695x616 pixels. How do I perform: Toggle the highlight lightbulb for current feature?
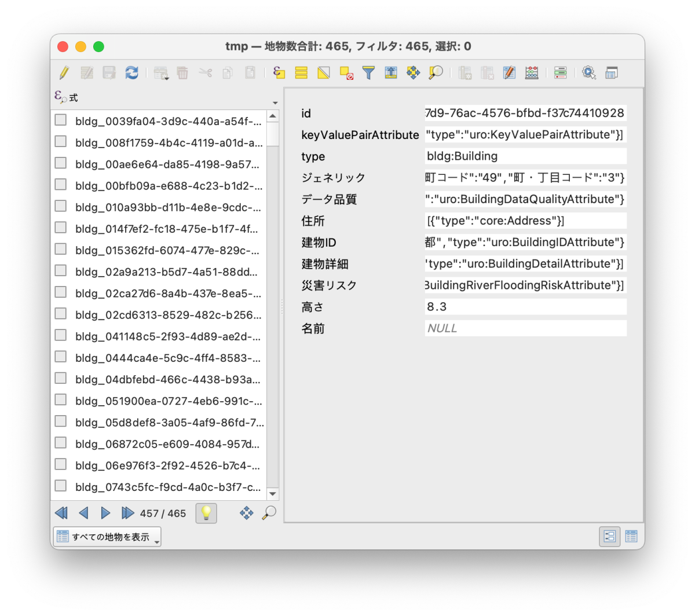pos(207,513)
